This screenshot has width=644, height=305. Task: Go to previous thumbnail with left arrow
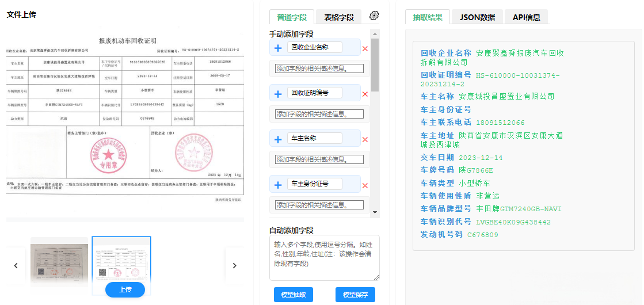pyautogui.click(x=16, y=265)
